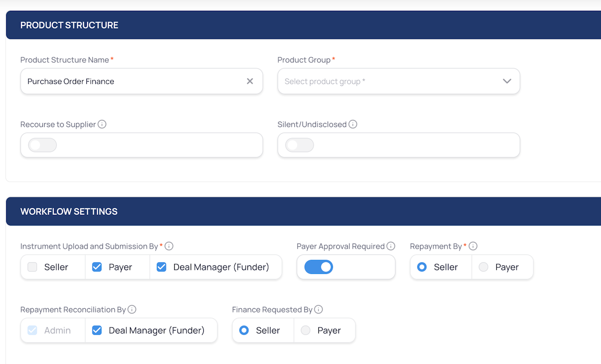Uncheck the Payer checkbox for instrument upload

[x=97, y=267]
